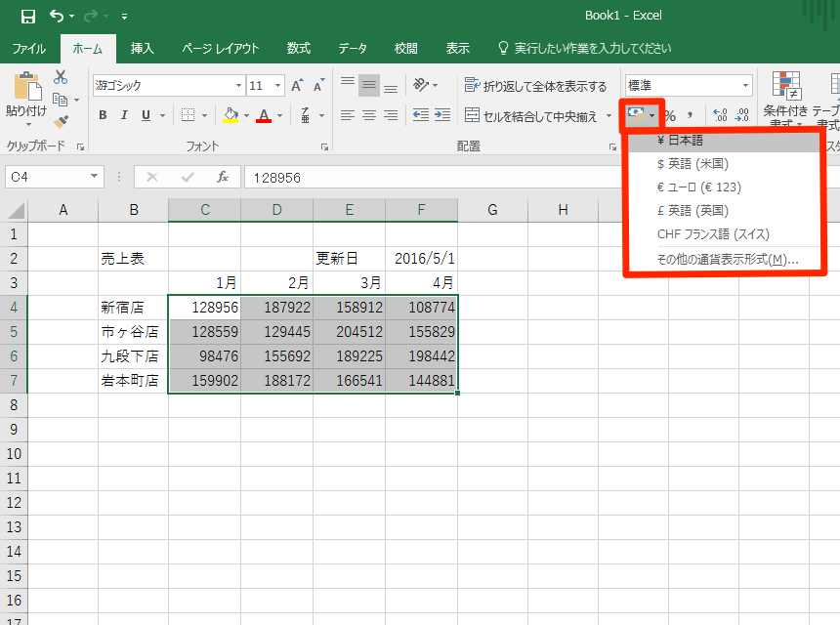Click the Save icon in quick access toolbar
This screenshot has height=625, width=840.
click(28, 16)
